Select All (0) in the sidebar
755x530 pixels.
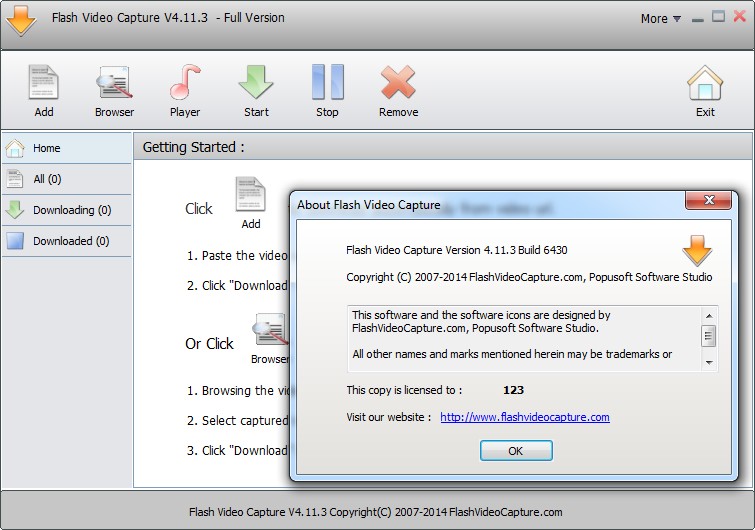[x=67, y=179]
